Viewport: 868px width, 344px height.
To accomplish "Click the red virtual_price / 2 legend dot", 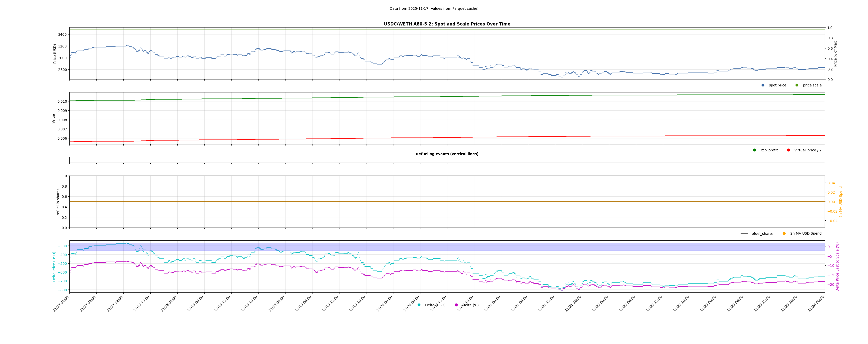I will (x=789, y=150).
